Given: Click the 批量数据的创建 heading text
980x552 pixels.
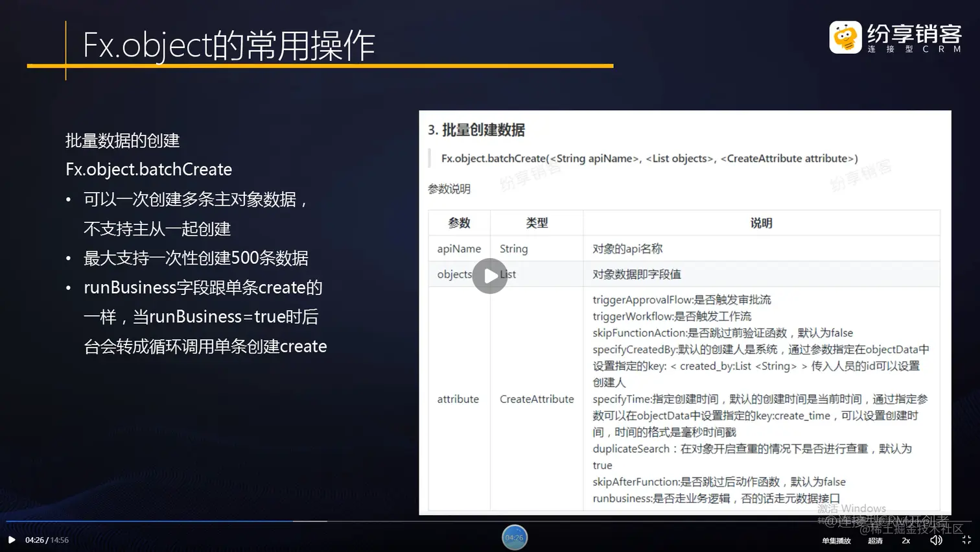Looking at the screenshot, I should (x=122, y=140).
